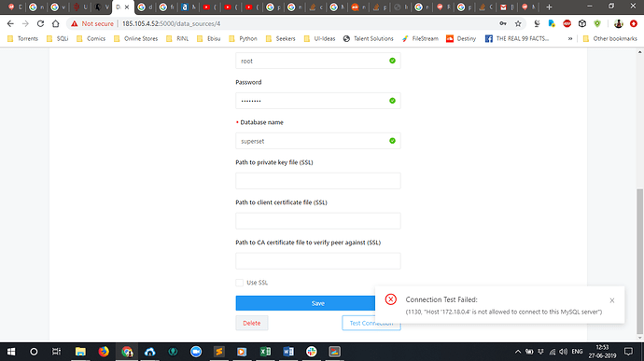Open File Explorer from taskbar
Viewport: 644px width, 361px height.
pos(80,352)
